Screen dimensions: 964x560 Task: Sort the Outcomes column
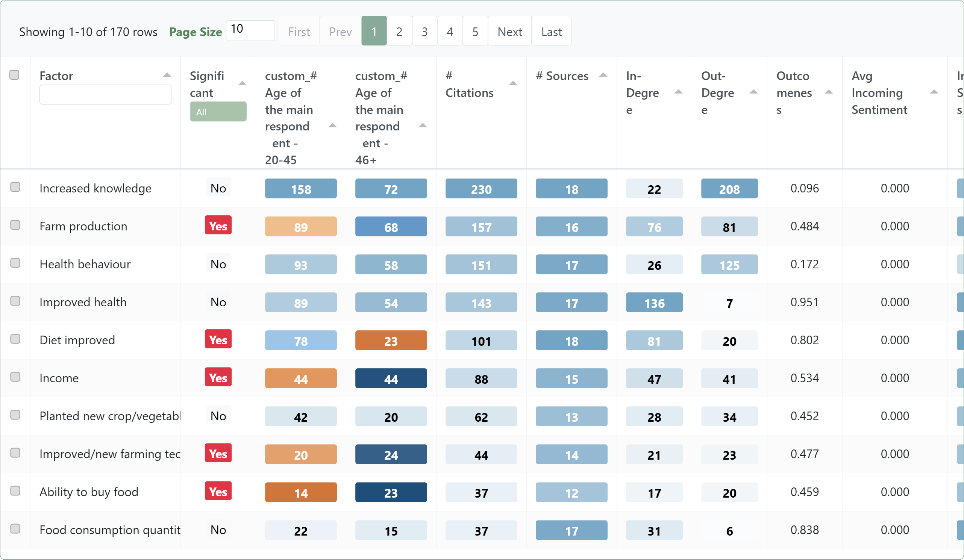pyautogui.click(x=829, y=92)
